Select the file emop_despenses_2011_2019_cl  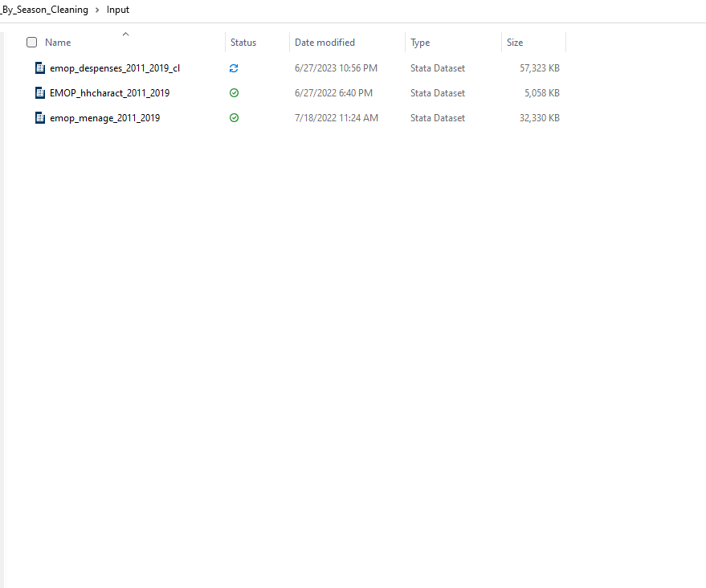pyautogui.click(x=115, y=68)
